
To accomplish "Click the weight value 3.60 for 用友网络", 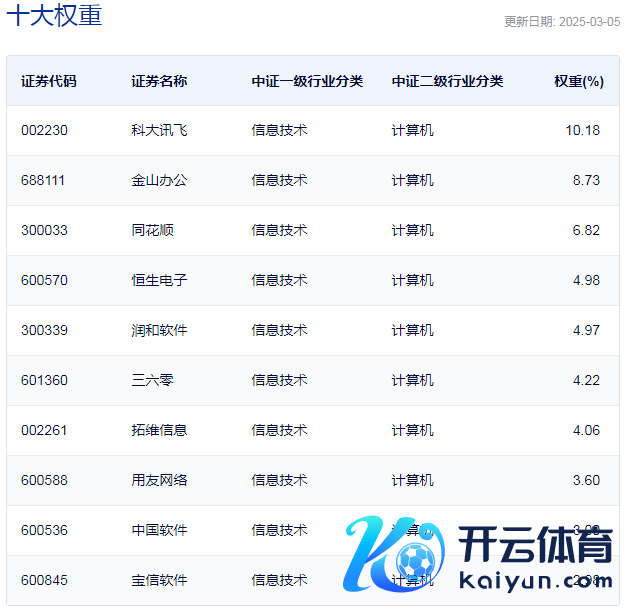I will [x=586, y=480].
